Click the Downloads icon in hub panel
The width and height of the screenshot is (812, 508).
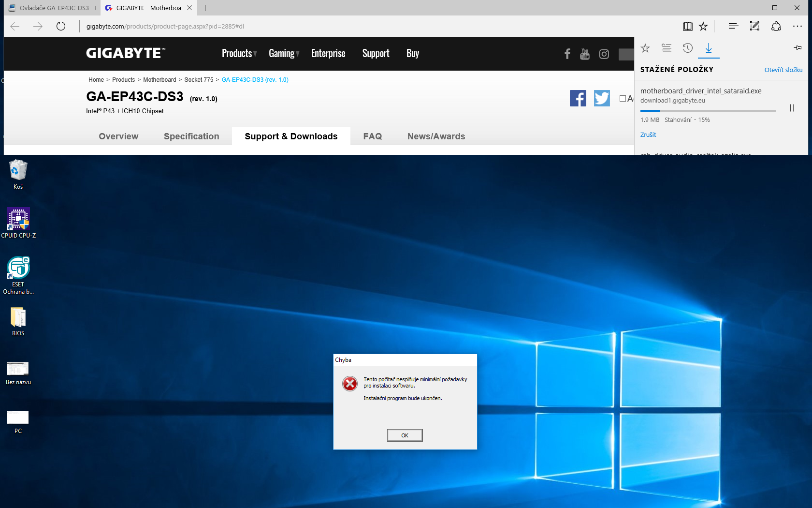click(x=709, y=48)
